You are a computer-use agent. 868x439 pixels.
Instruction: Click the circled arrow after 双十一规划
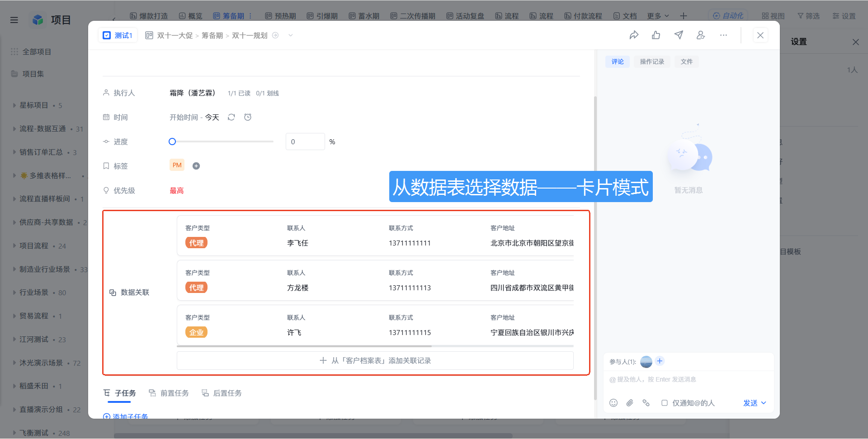(x=275, y=35)
